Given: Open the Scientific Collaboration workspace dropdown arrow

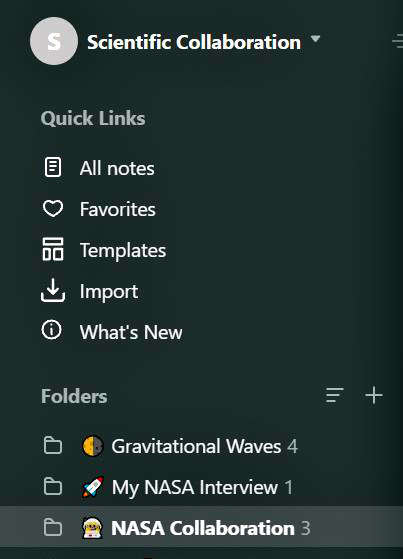Looking at the screenshot, I should point(315,39).
